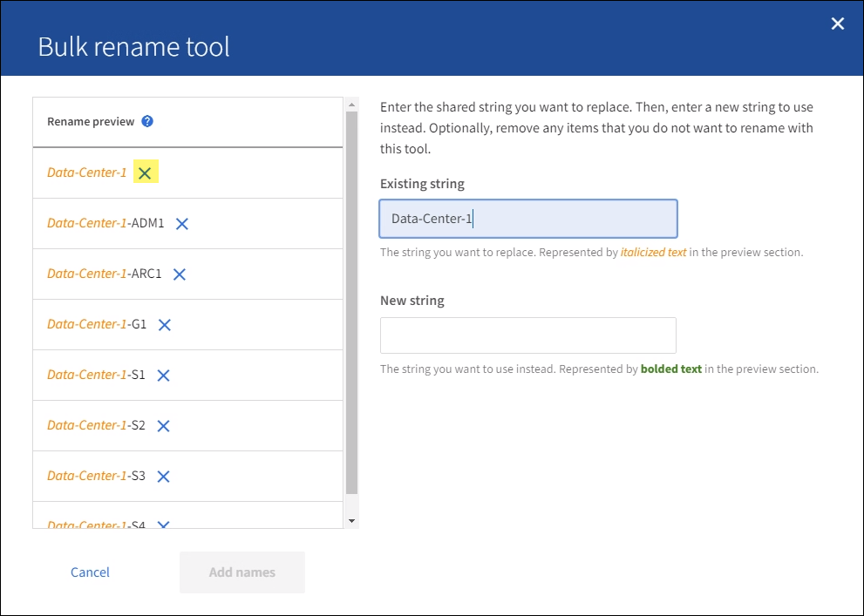Cancel the bulk rename operation

click(90, 572)
